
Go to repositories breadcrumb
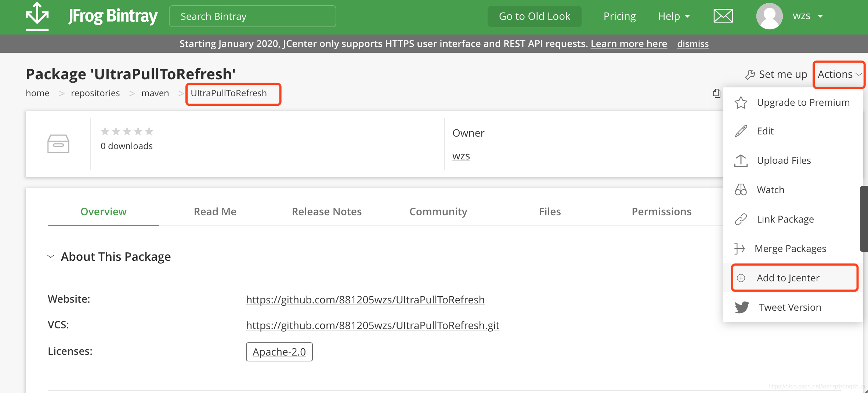(95, 93)
